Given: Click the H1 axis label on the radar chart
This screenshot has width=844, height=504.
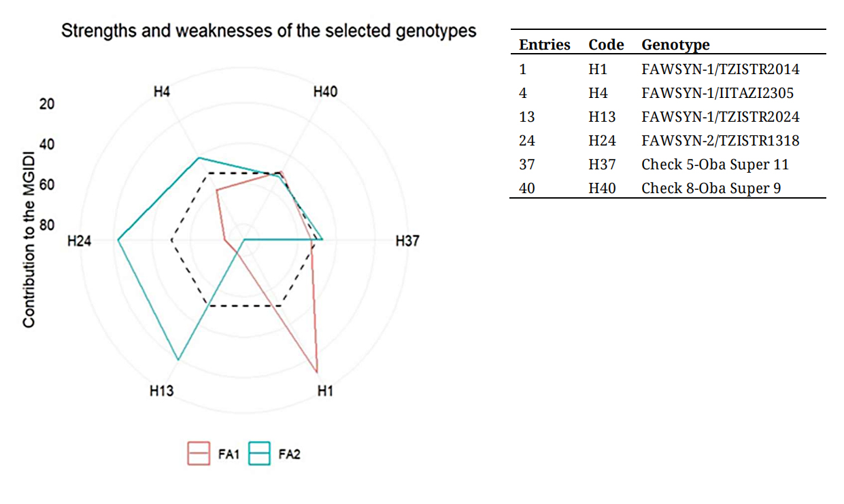Looking at the screenshot, I should [x=325, y=391].
